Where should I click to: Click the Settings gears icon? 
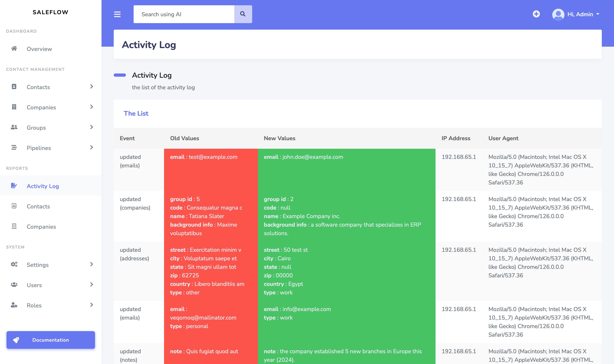pos(14,264)
